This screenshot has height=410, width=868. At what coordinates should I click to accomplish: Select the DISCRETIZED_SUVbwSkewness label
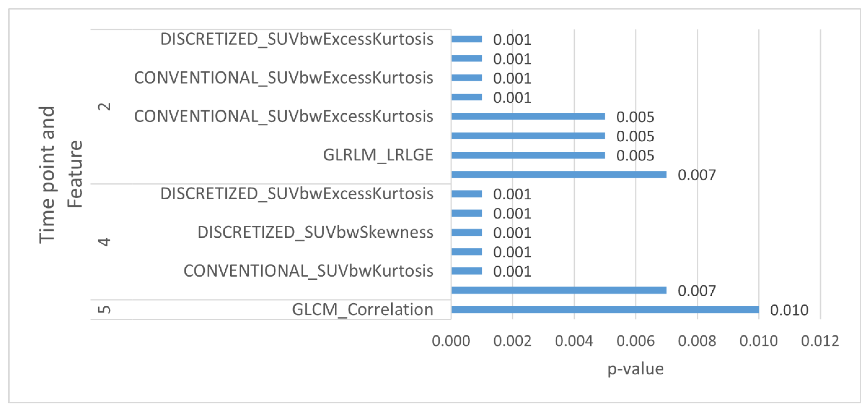(315, 232)
